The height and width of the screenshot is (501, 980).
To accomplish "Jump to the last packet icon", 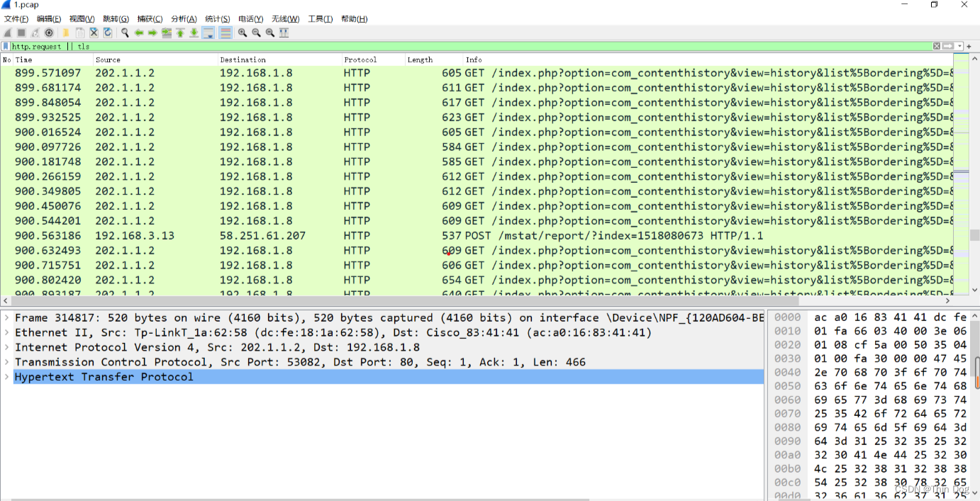I will pos(194,33).
